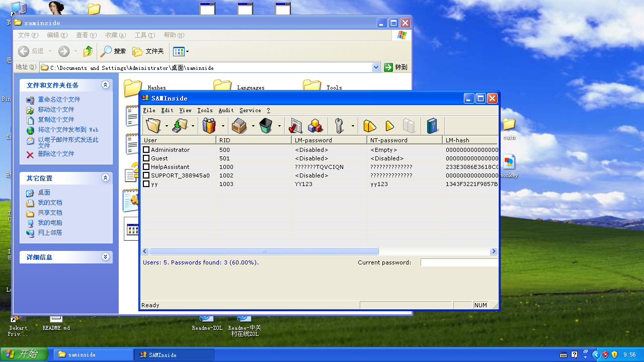Open dropdown arrow beside the open-folder import icon
Image resolution: width=644 pixels, height=362 pixels.
(x=167, y=126)
